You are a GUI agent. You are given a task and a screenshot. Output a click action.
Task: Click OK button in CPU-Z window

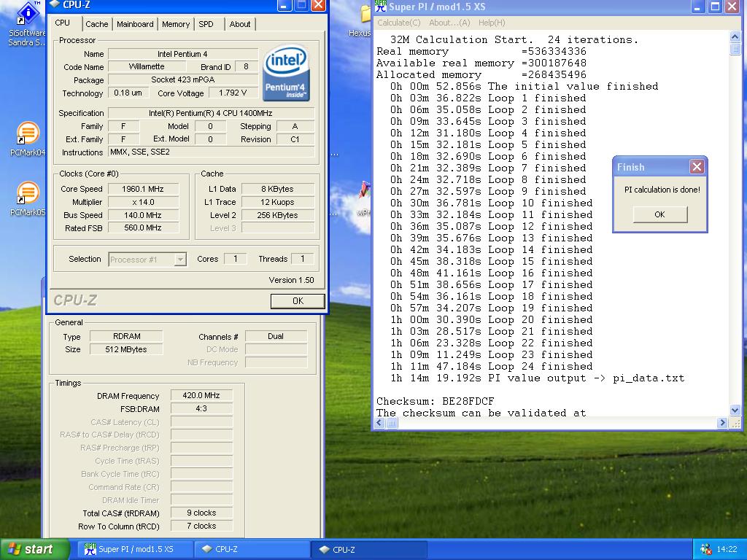[298, 301]
